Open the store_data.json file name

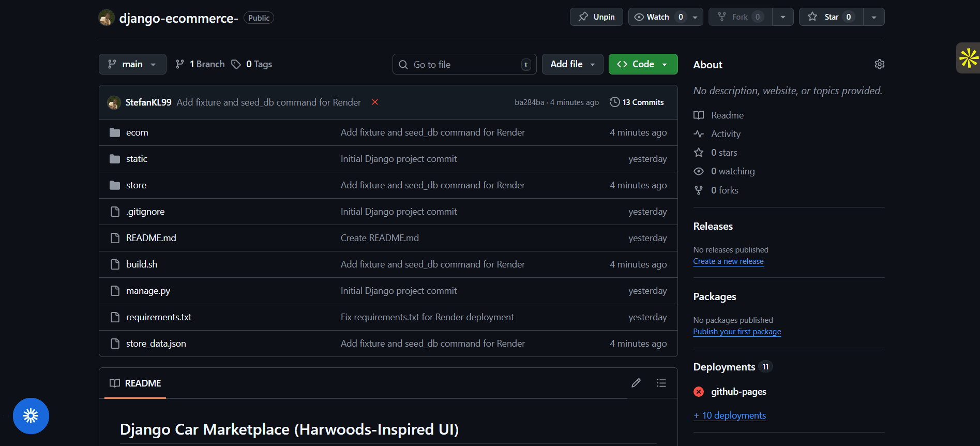156,344
